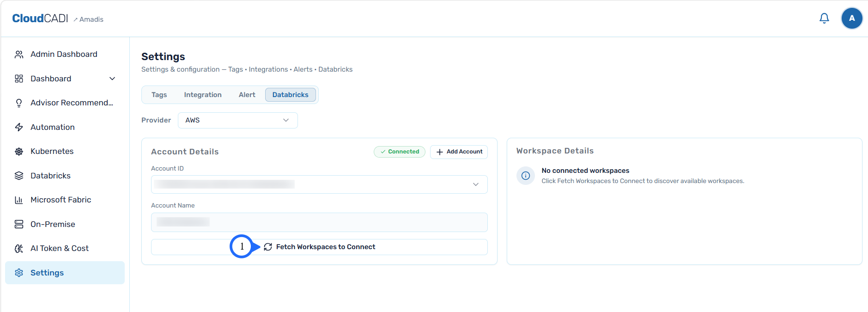Click the info icon in Workspace Details

tap(526, 176)
